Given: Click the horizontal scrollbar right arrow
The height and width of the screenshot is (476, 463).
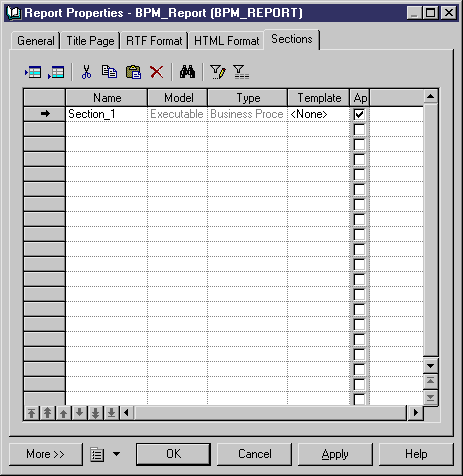Looking at the screenshot, I should [415, 413].
